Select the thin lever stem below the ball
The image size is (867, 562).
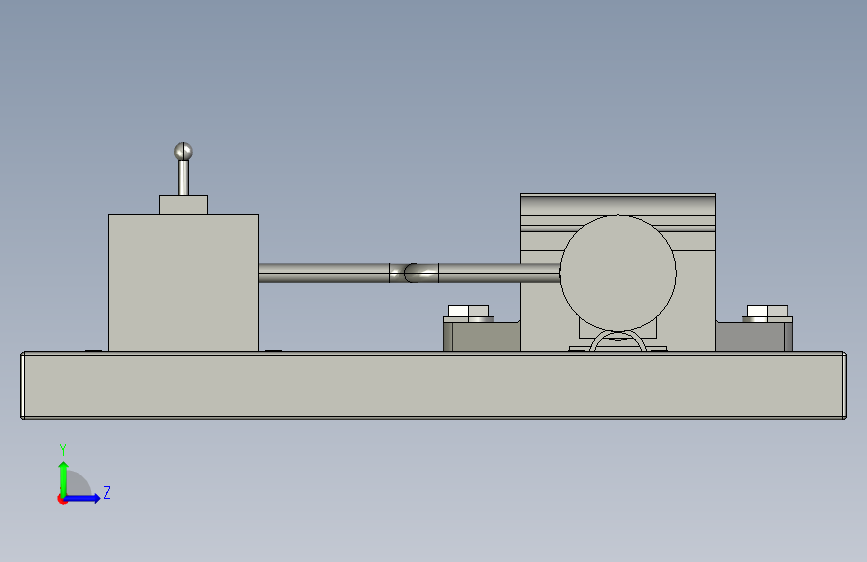click(183, 178)
